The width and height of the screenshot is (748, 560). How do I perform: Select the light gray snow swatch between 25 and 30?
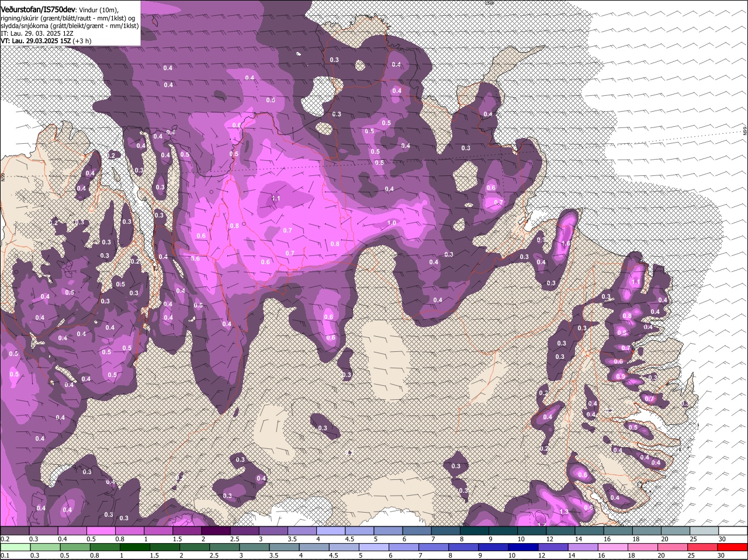pos(704,530)
